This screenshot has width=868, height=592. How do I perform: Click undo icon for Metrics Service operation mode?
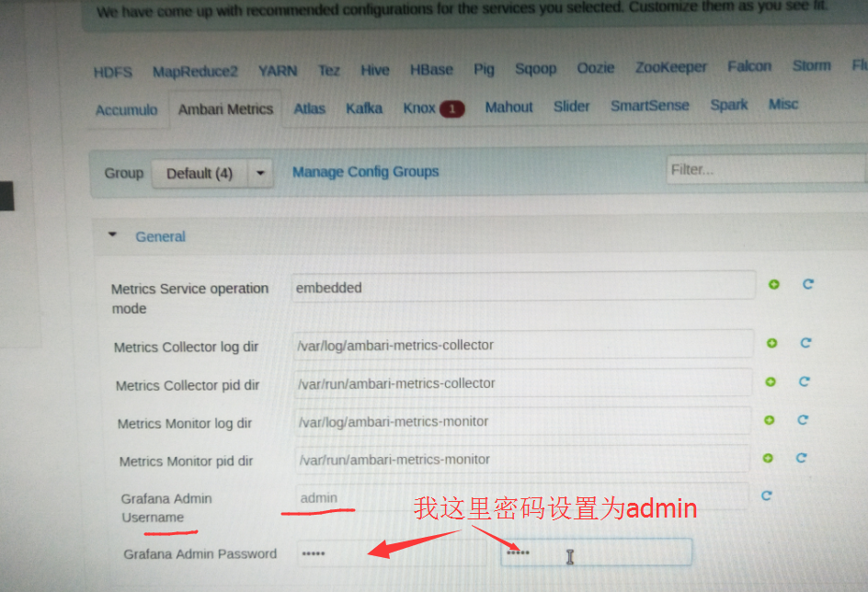pyautogui.click(x=808, y=284)
